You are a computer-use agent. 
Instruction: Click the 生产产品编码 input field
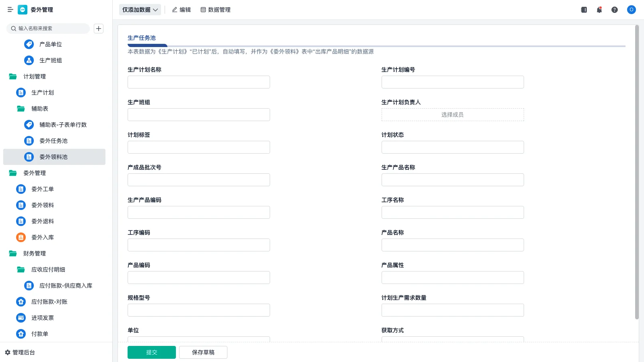[x=199, y=212]
